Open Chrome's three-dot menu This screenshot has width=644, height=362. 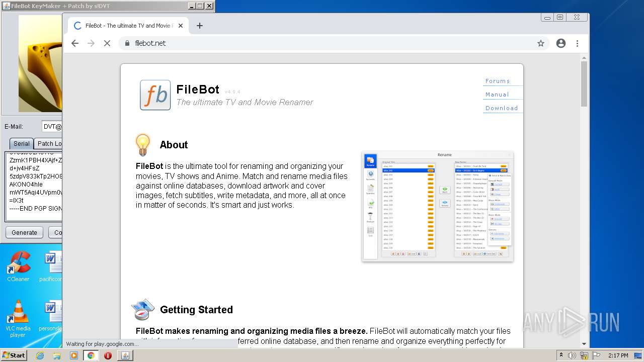pos(578,43)
